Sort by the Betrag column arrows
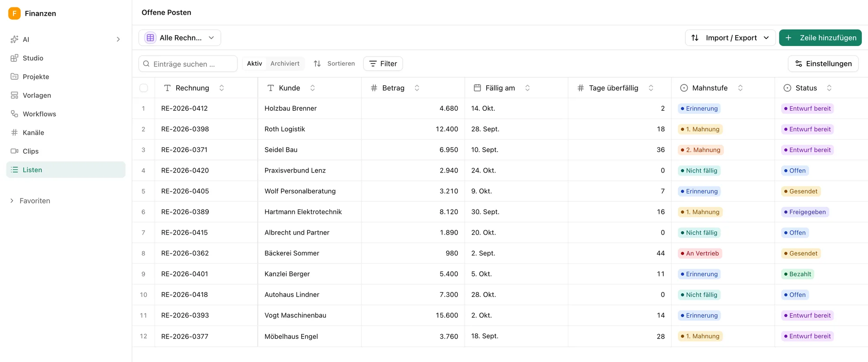This screenshot has width=868, height=362. (x=417, y=88)
